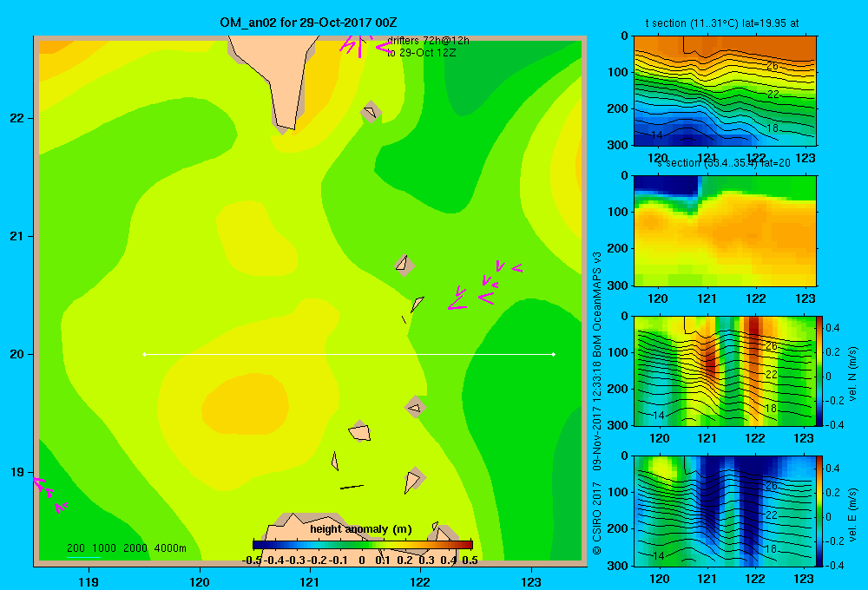Click the s section title text

[x=724, y=163]
